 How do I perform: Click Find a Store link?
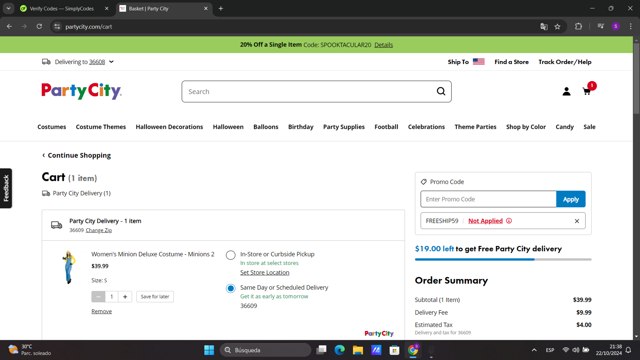point(511,62)
